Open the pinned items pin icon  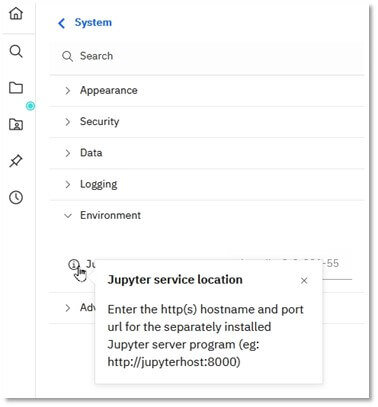(x=16, y=161)
